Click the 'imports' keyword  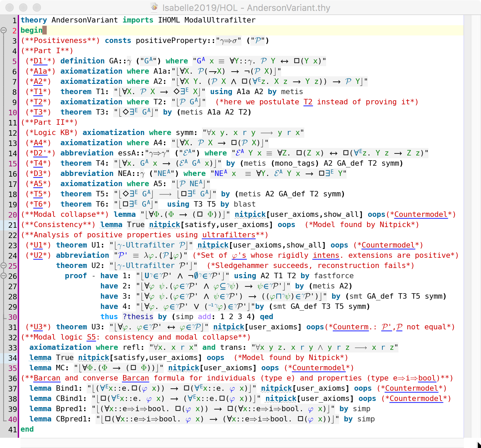138,20
